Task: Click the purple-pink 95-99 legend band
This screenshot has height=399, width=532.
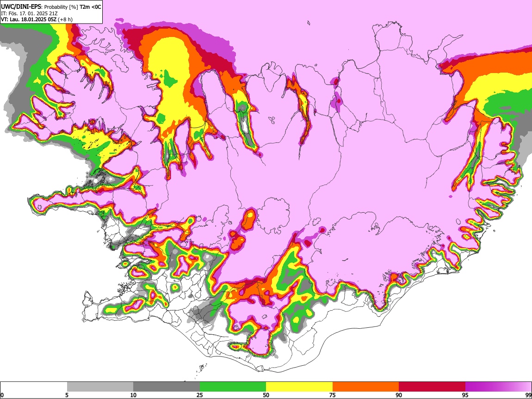Action: (x=498, y=387)
